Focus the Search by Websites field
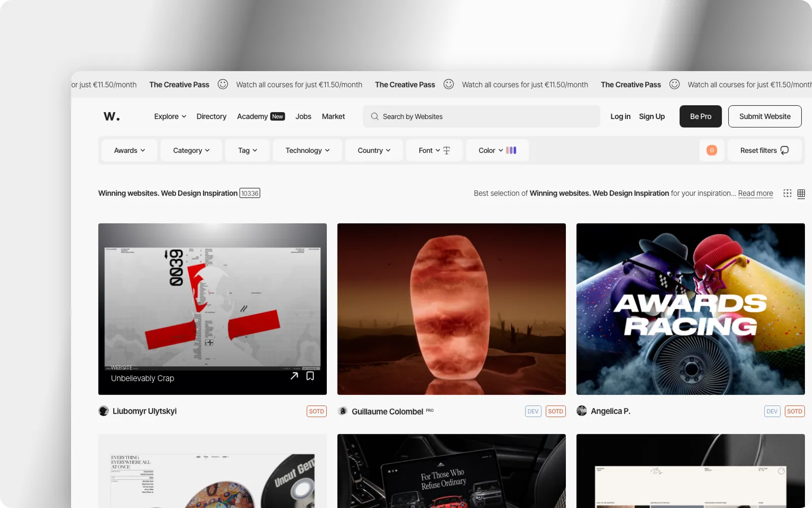The height and width of the screenshot is (508, 812). pyautogui.click(x=482, y=116)
